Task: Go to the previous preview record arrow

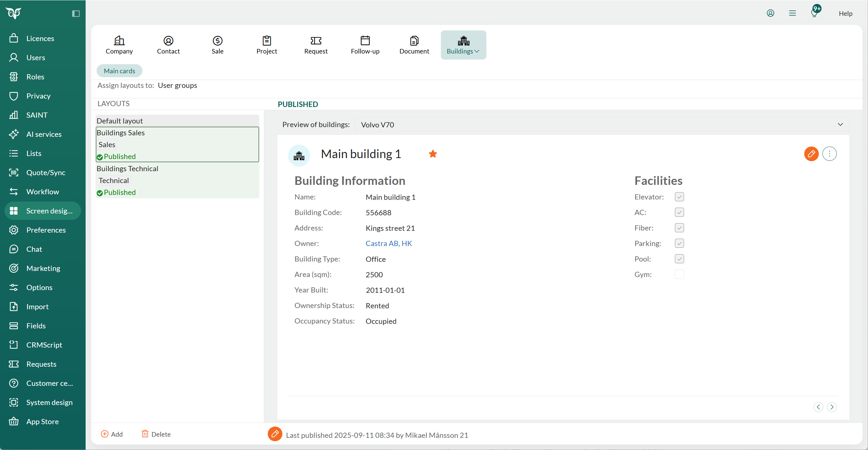Action: [818, 407]
